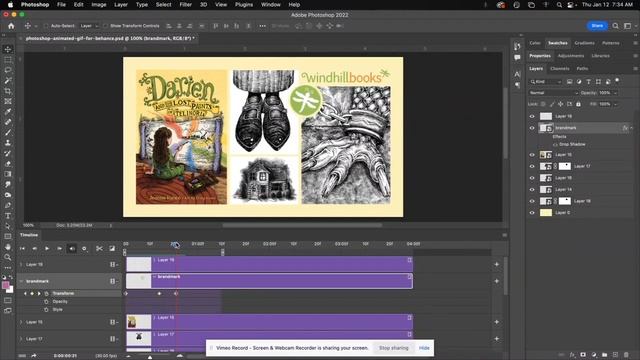The height and width of the screenshot is (360, 640).
Task: Collapse brandmark layer effects arrow
Action: 631,128
